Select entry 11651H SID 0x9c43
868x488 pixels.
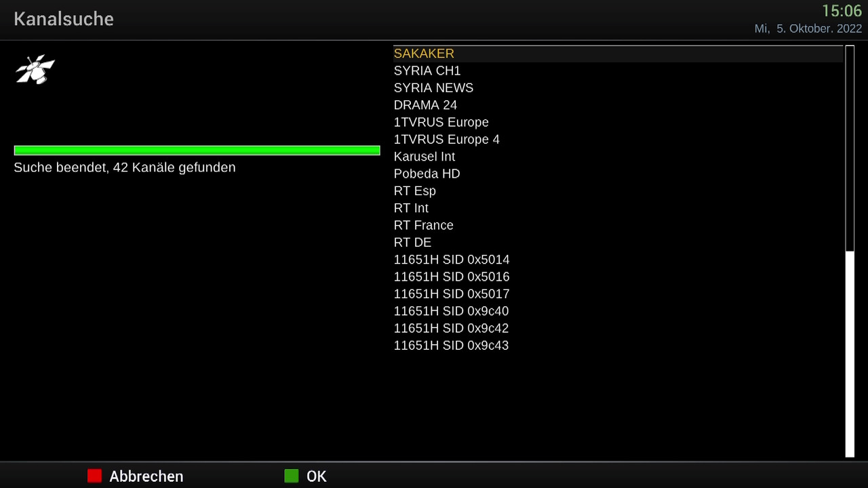618,346
